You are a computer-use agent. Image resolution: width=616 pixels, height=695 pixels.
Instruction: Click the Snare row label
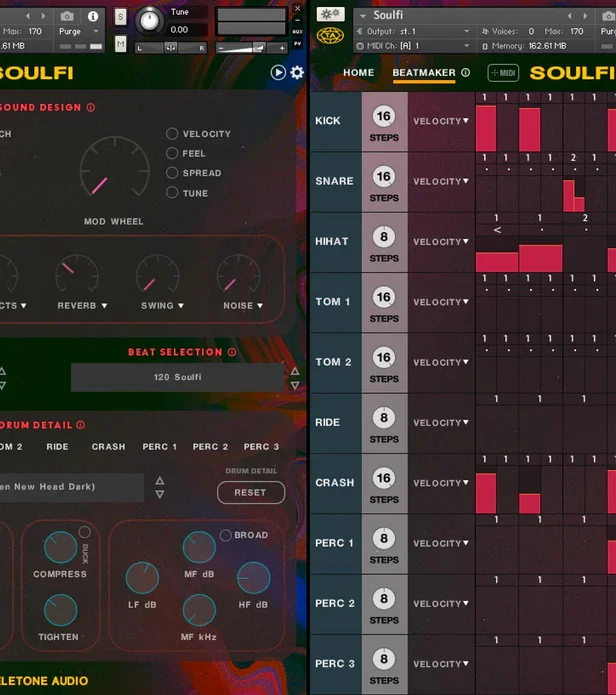335,181
